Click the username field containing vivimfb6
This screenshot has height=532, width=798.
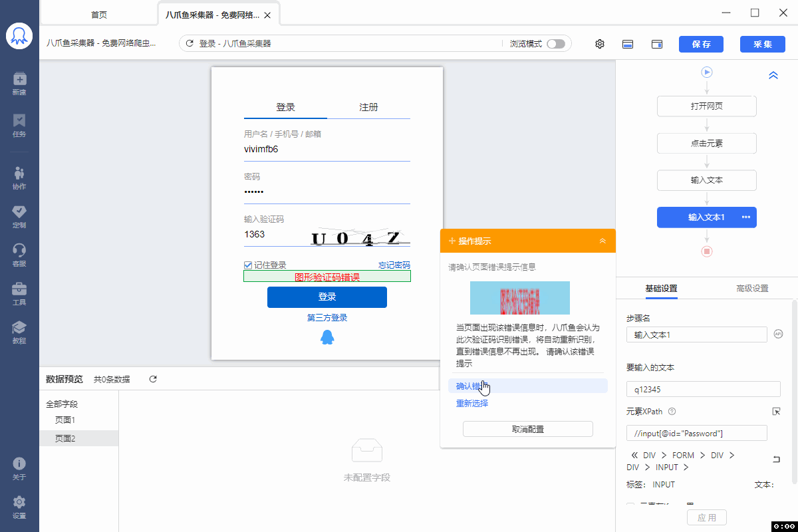point(327,149)
